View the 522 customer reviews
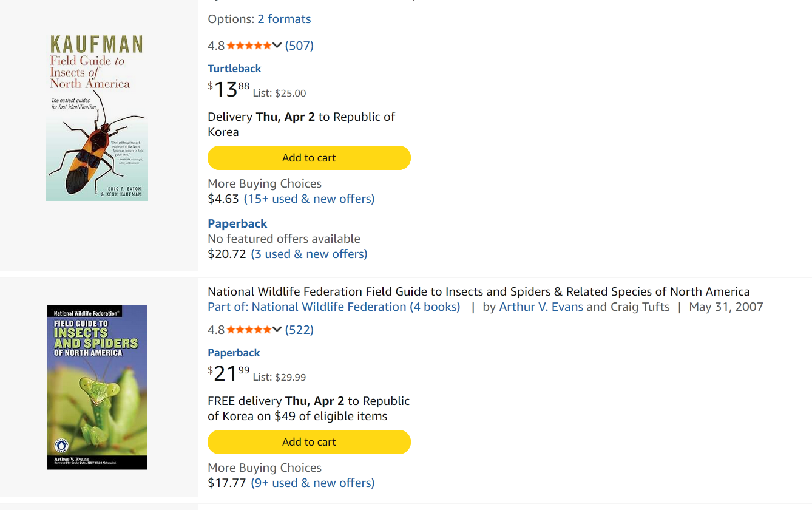Image resolution: width=812 pixels, height=510 pixels. click(x=299, y=330)
